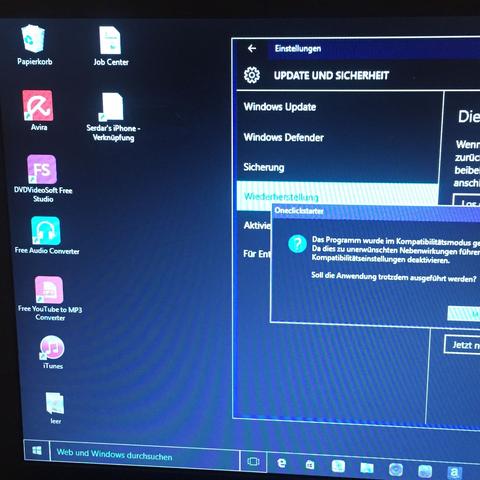Image resolution: width=480 pixels, height=480 pixels.
Task: Click the 'Los geht's' button in settings
Action: click(467, 201)
